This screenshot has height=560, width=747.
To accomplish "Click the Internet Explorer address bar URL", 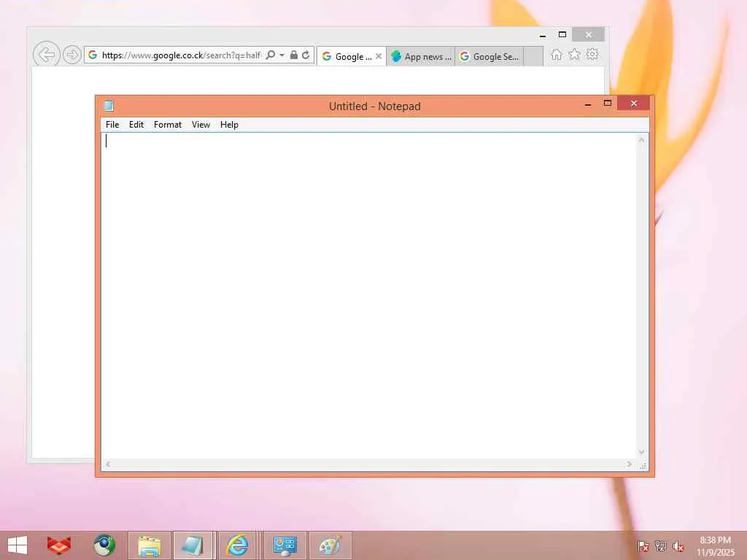I will [x=182, y=55].
